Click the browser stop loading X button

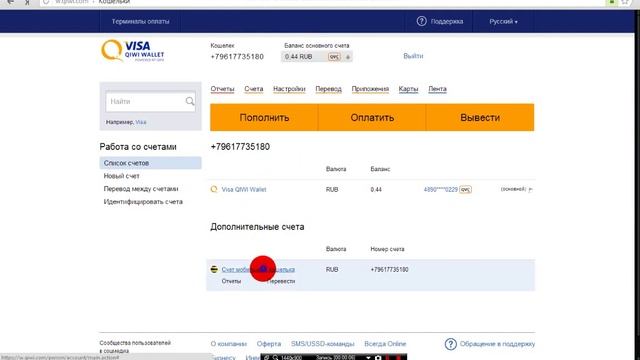(27, 2)
